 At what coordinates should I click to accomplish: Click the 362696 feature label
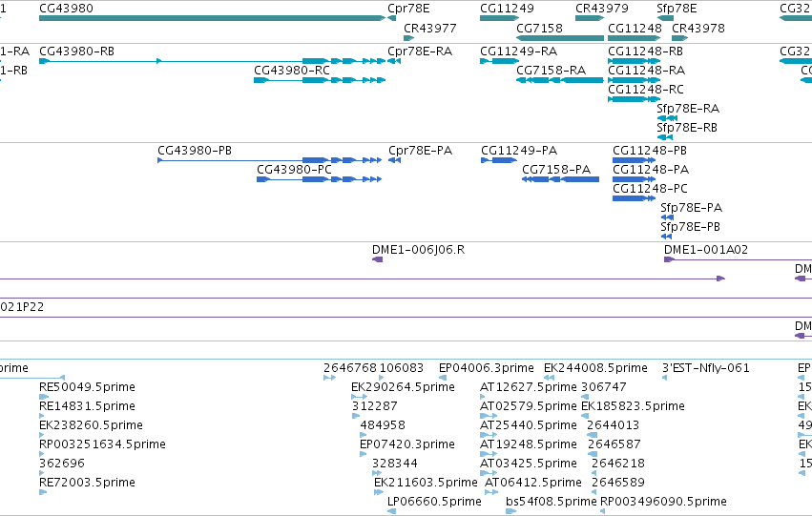pos(62,464)
